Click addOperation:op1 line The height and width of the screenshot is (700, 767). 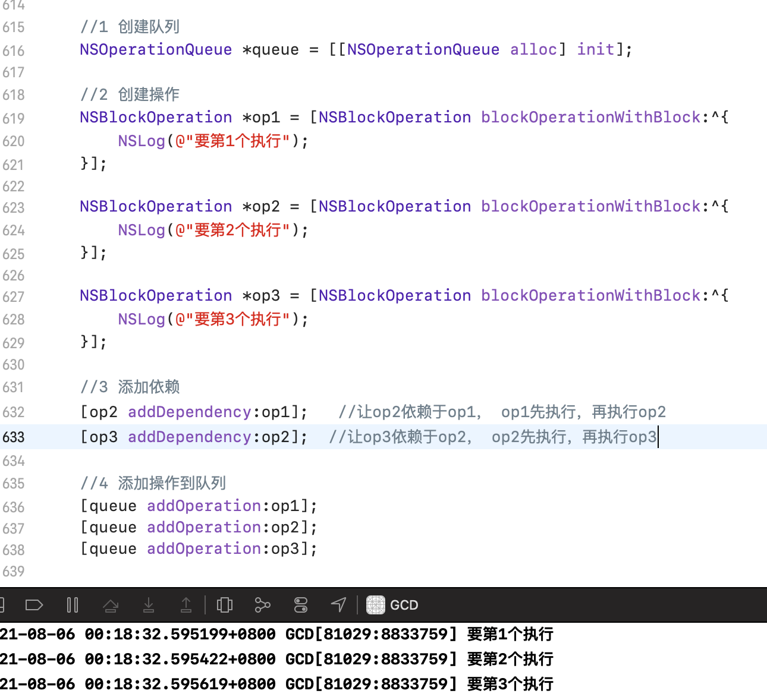tap(199, 506)
